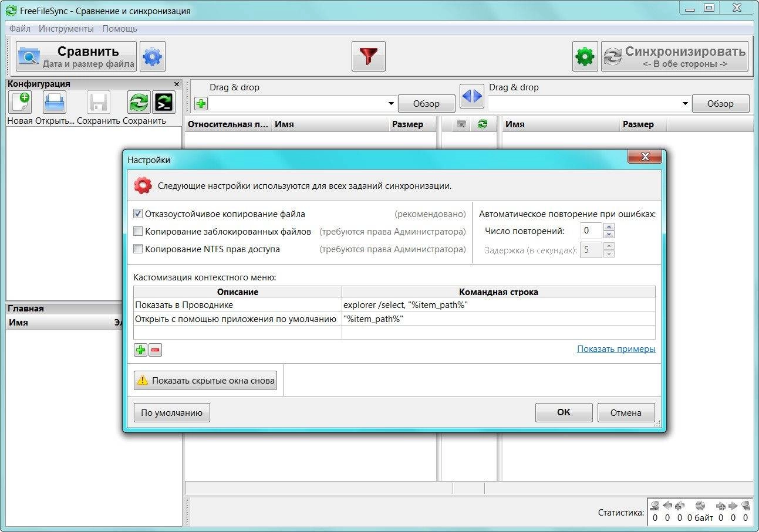Click the right Обзор browse button

(720, 104)
